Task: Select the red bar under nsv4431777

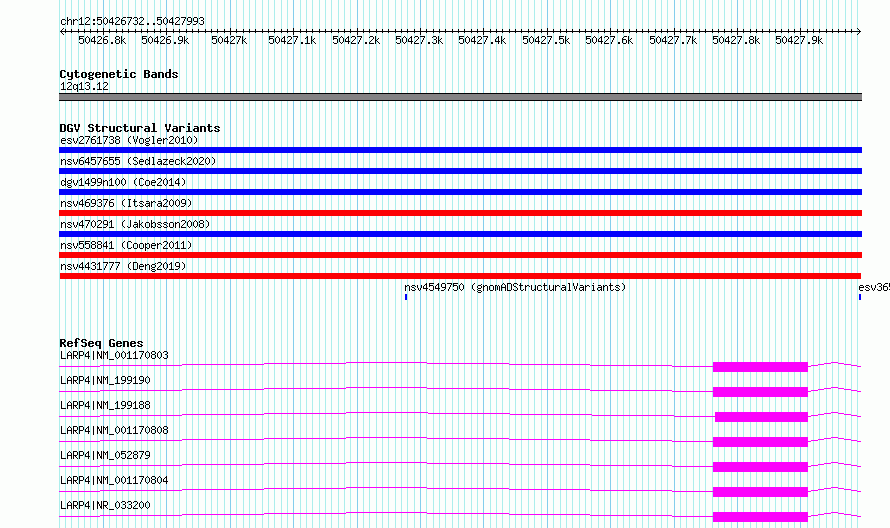Action: tap(460, 276)
